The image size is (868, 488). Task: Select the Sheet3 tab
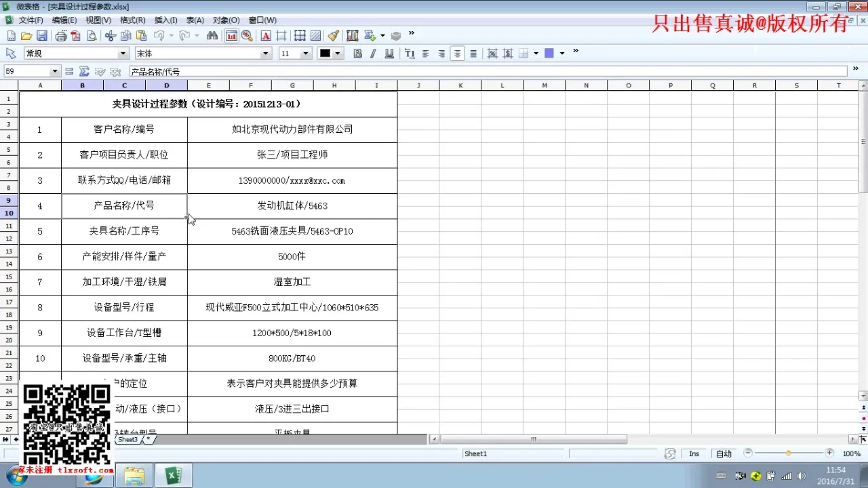point(127,439)
